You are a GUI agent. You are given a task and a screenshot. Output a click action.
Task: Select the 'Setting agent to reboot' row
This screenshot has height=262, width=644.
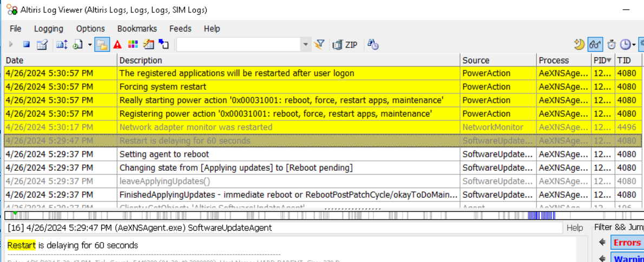click(323, 154)
